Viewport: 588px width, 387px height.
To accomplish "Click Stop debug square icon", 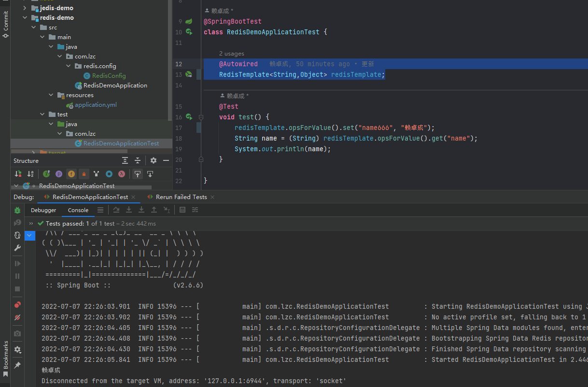I will click(17, 289).
